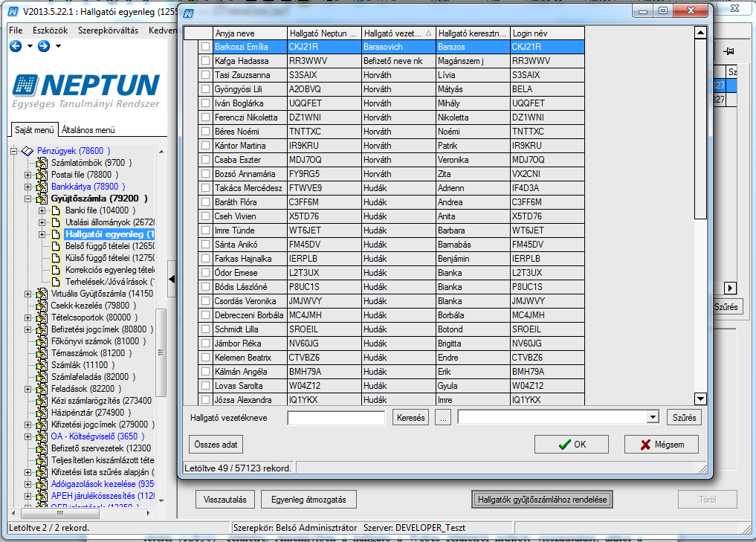Click the Összes adat button

(216, 445)
